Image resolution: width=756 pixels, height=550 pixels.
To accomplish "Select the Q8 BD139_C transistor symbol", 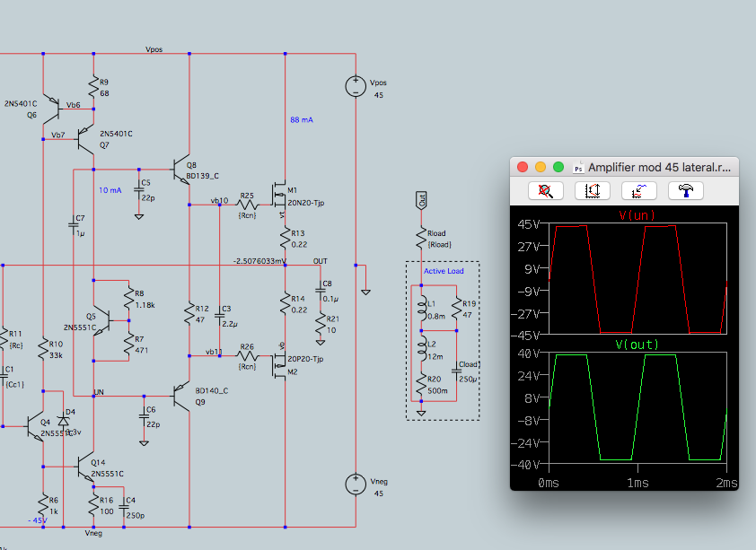I will point(181,170).
